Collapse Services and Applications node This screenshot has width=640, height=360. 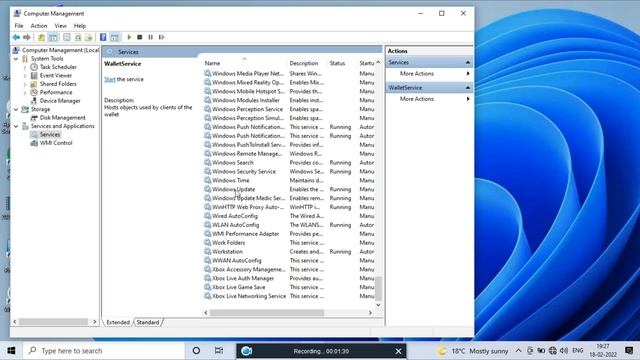click(x=16, y=126)
